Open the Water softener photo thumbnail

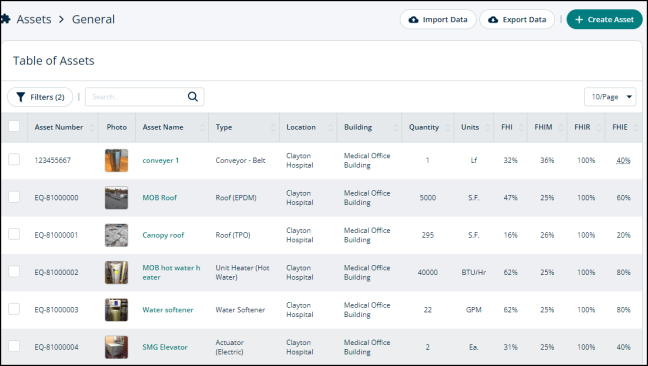[117, 309]
